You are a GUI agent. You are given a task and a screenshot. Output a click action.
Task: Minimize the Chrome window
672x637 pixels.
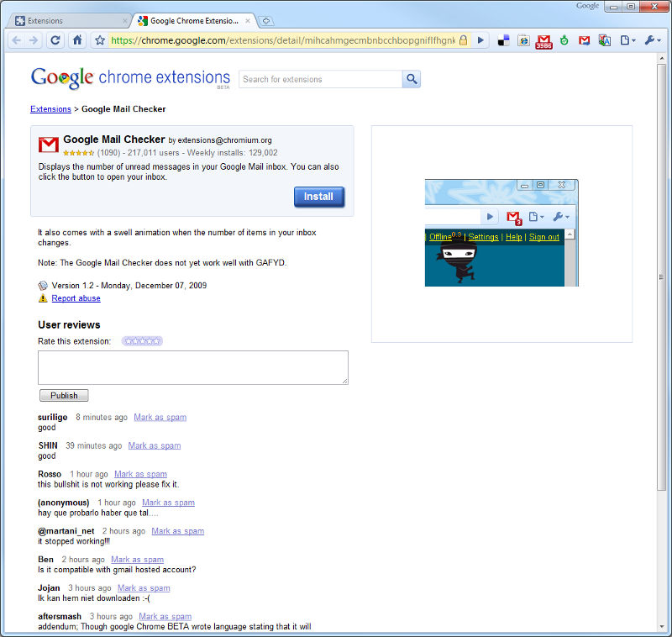click(x=614, y=7)
